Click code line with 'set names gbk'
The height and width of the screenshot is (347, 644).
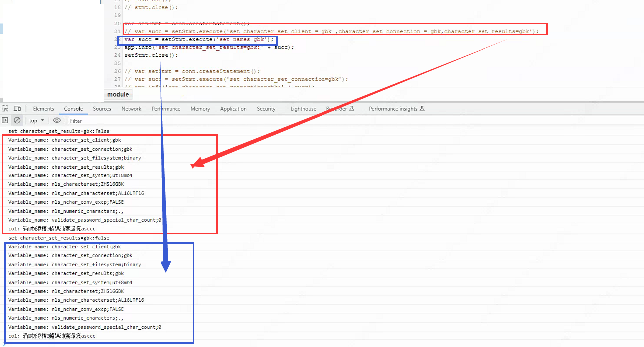(198, 39)
